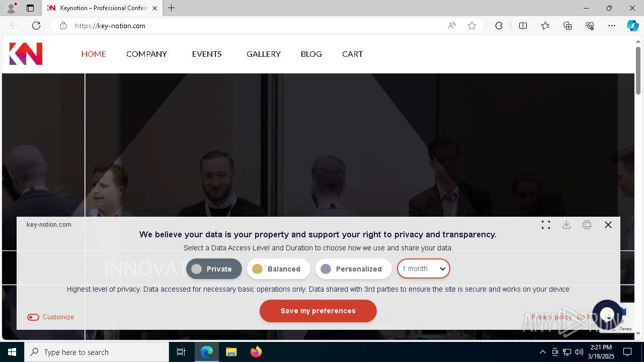Show hidden system tray icons

click(542, 352)
